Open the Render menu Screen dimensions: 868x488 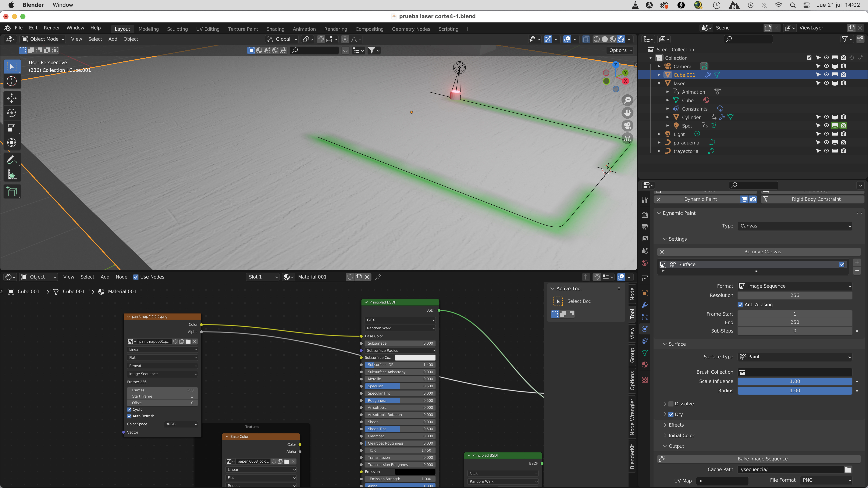pyautogui.click(x=51, y=28)
